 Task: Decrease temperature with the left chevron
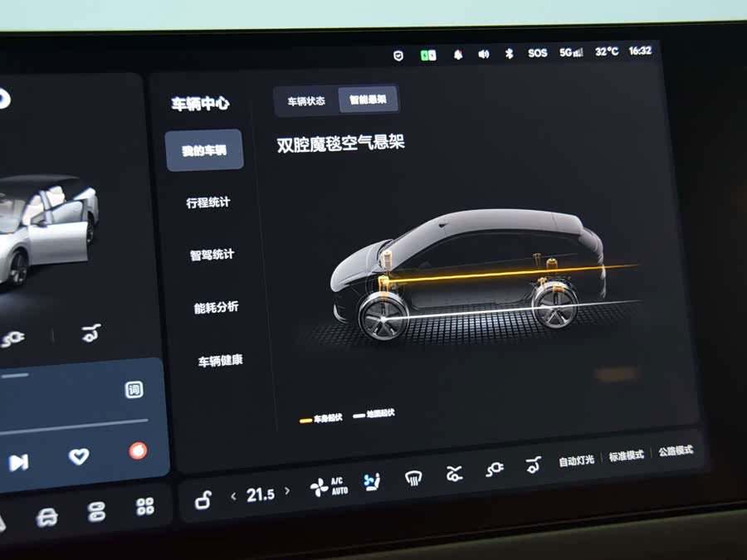tap(233, 497)
